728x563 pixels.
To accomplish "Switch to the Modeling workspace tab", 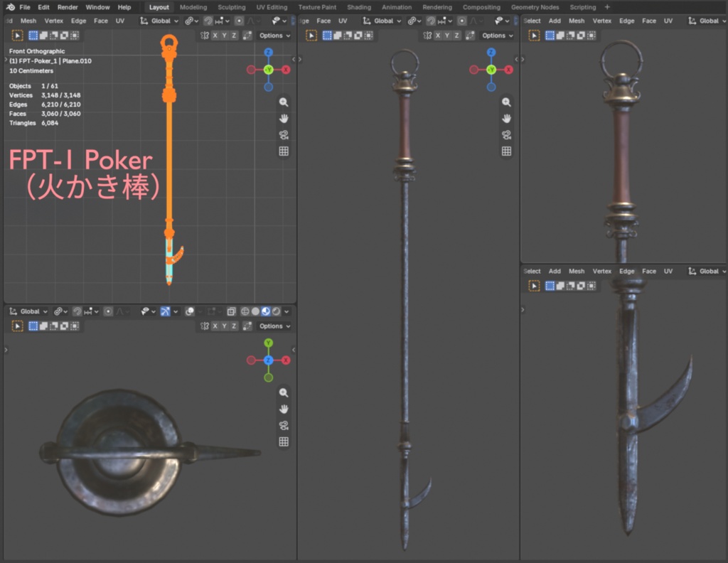I will click(193, 7).
